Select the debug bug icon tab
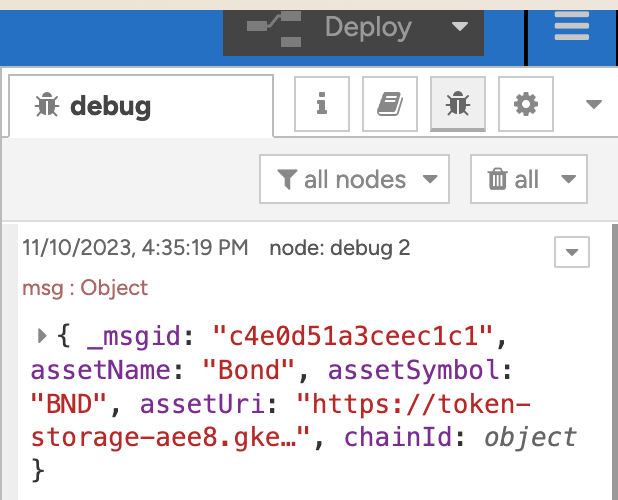 pyautogui.click(x=457, y=103)
